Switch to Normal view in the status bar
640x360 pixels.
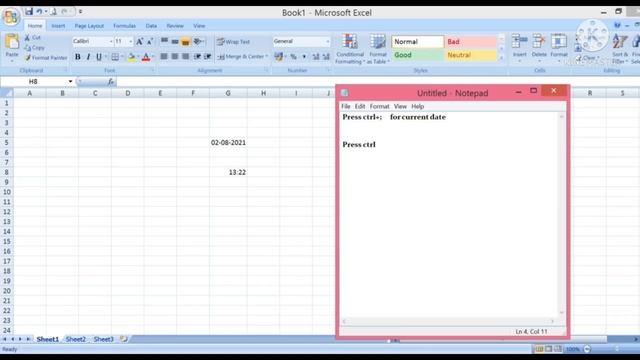[x=539, y=349]
